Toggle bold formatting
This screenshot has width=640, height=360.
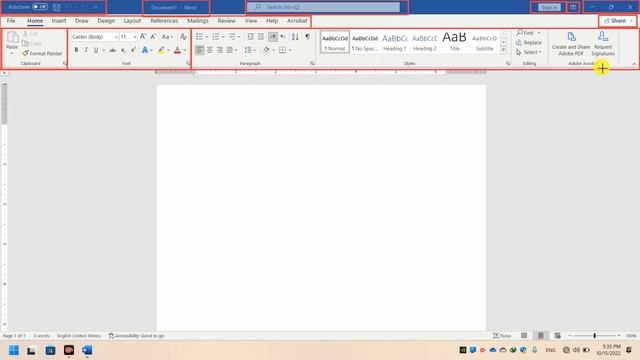(76, 50)
